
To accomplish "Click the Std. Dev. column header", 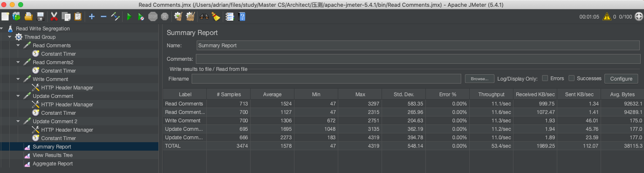I will pyautogui.click(x=404, y=94).
